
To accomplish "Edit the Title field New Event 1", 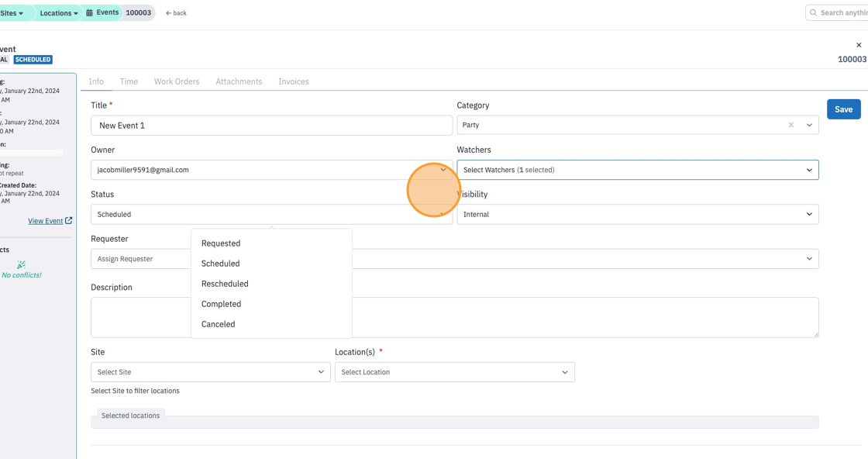I will pyautogui.click(x=272, y=126).
